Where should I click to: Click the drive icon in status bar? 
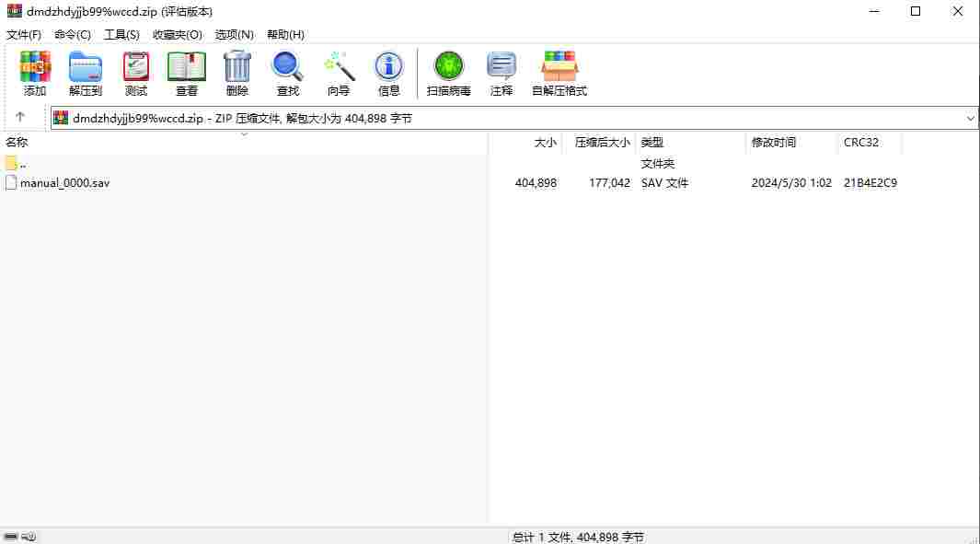(x=11, y=537)
